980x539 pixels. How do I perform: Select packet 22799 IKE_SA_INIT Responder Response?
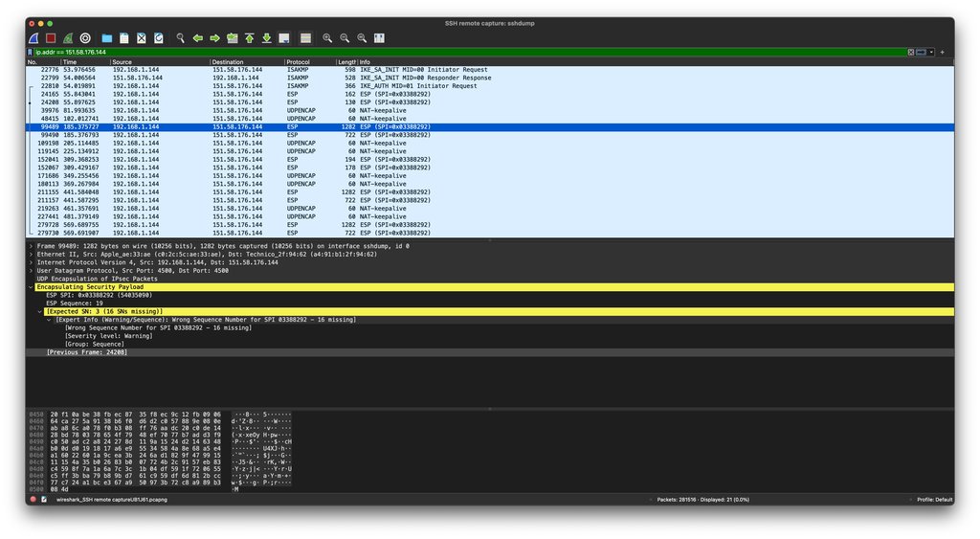[x=490, y=79]
